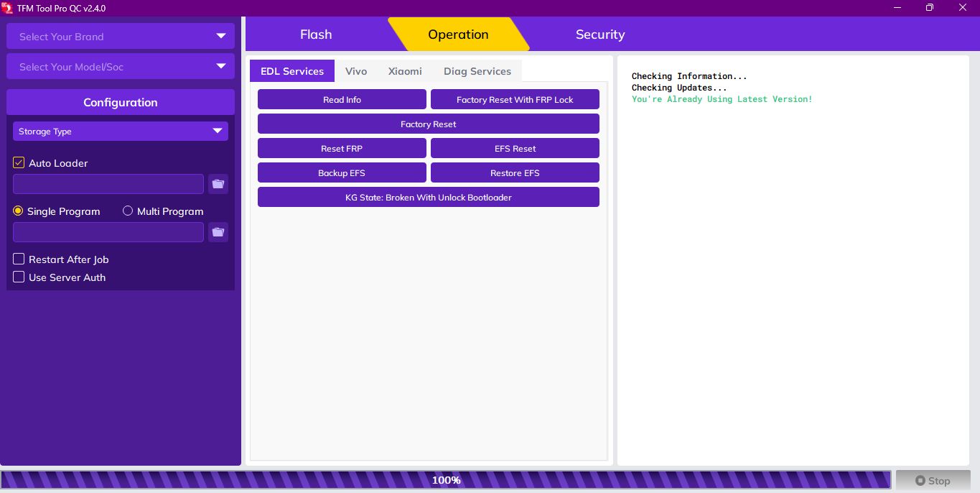Open the Xiaomi services tab
Viewport: 980px width, 493px height.
[405, 71]
